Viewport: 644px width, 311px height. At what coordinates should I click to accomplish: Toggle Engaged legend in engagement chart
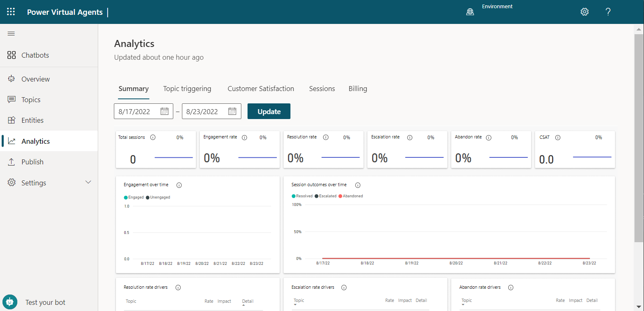coord(134,197)
